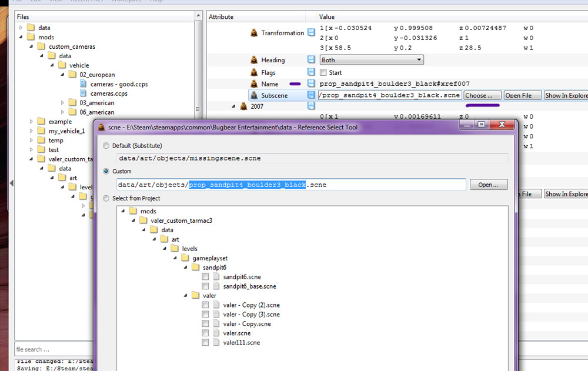Screen dimensions: 588x371
Task: Click the Open... button in dialog
Action: coord(488,185)
